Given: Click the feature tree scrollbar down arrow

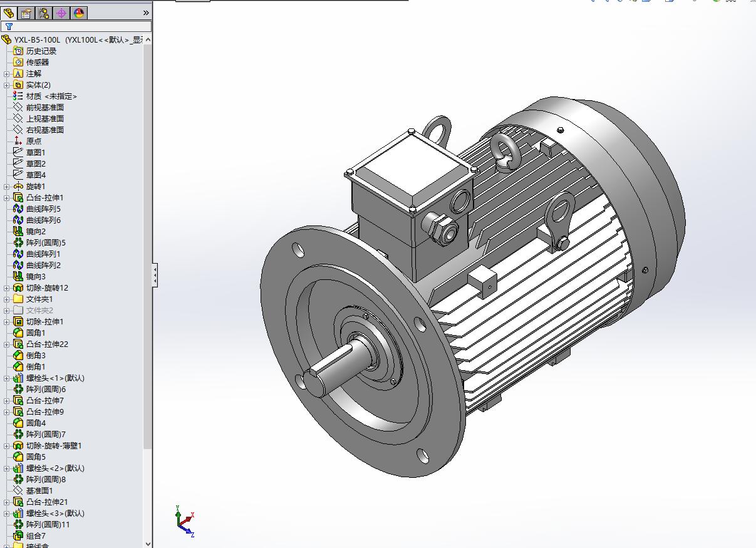Looking at the screenshot, I should (x=148, y=543).
